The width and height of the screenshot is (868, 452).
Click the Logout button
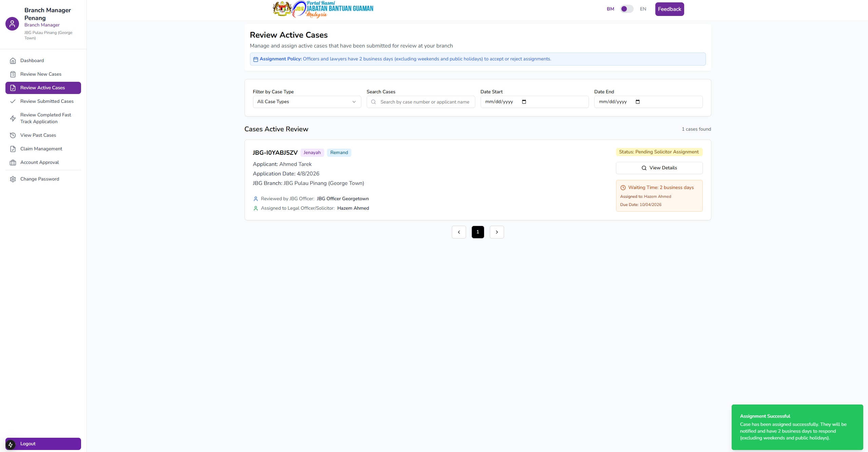[x=43, y=444]
